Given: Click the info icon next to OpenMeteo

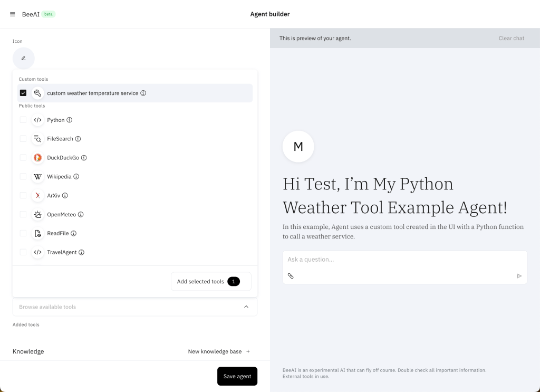Looking at the screenshot, I should (x=81, y=215).
